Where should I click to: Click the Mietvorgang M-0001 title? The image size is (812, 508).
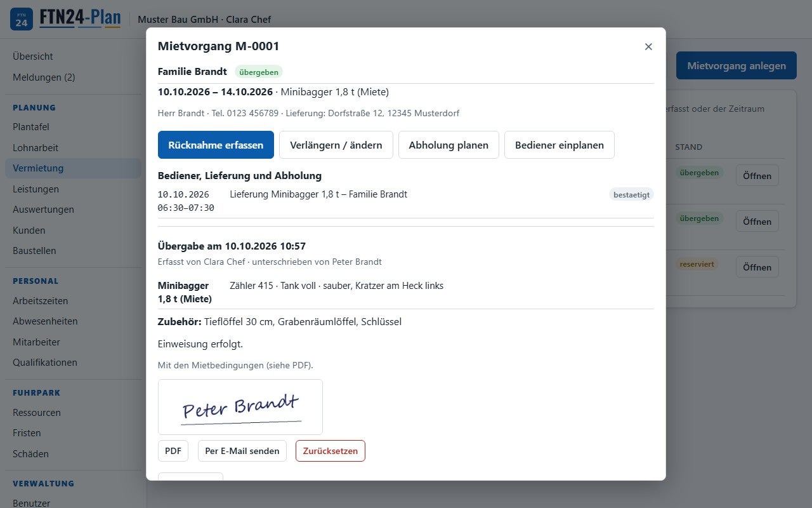click(219, 46)
